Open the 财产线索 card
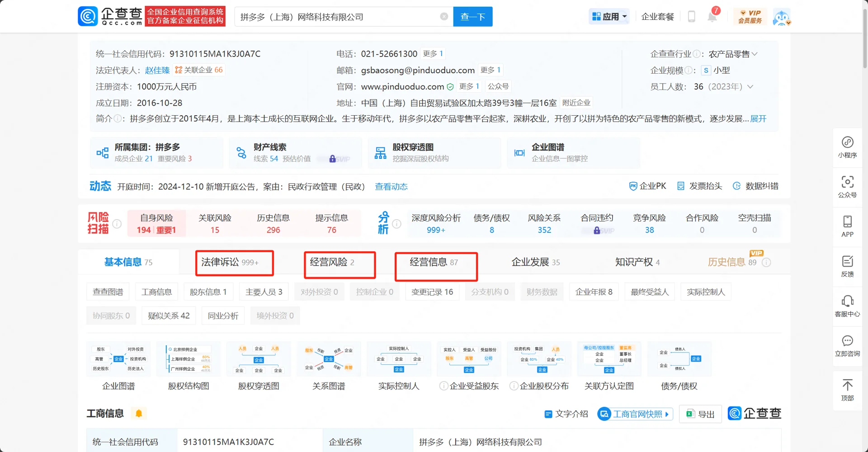The width and height of the screenshot is (868, 452). (296, 153)
